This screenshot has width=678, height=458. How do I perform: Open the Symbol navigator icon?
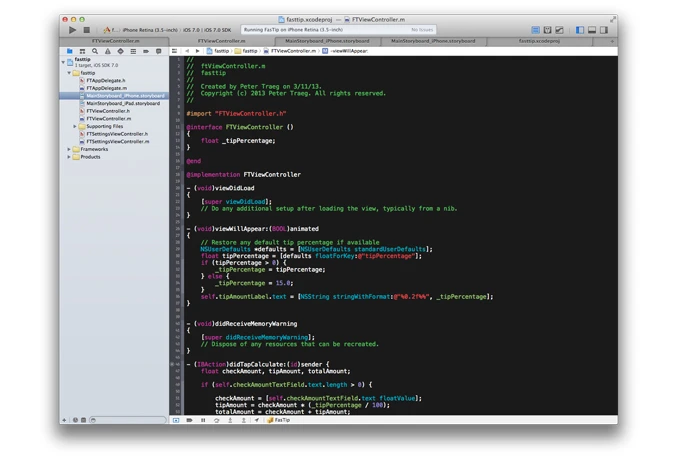(x=82, y=51)
